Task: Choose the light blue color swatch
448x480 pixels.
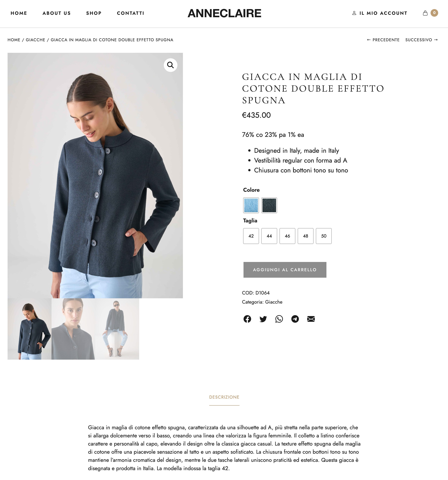Action: coord(251,205)
